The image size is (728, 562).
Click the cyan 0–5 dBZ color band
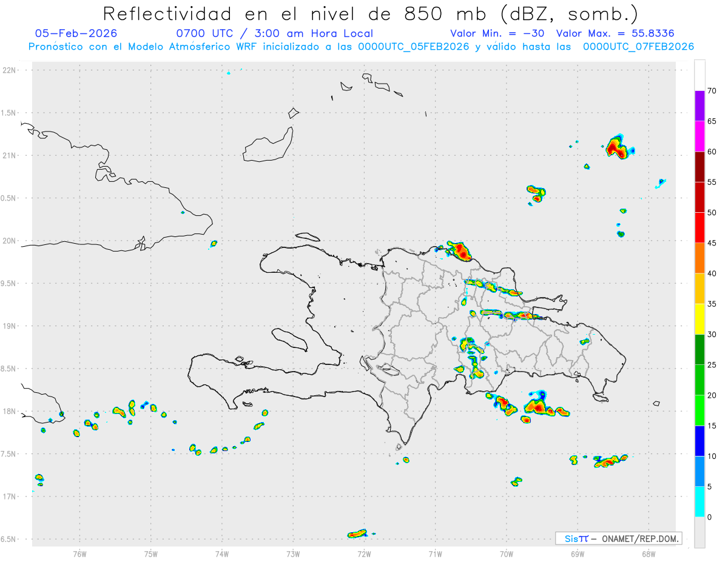pyautogui.click(x=699, y=502)
